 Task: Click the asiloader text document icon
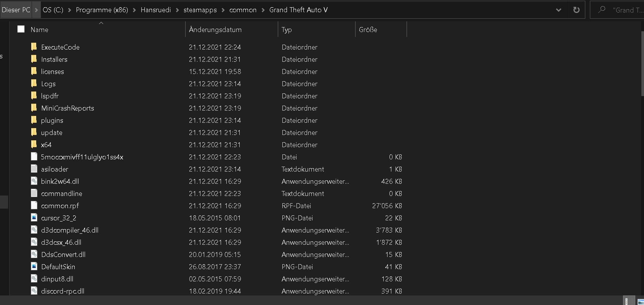tap(34, 169)
